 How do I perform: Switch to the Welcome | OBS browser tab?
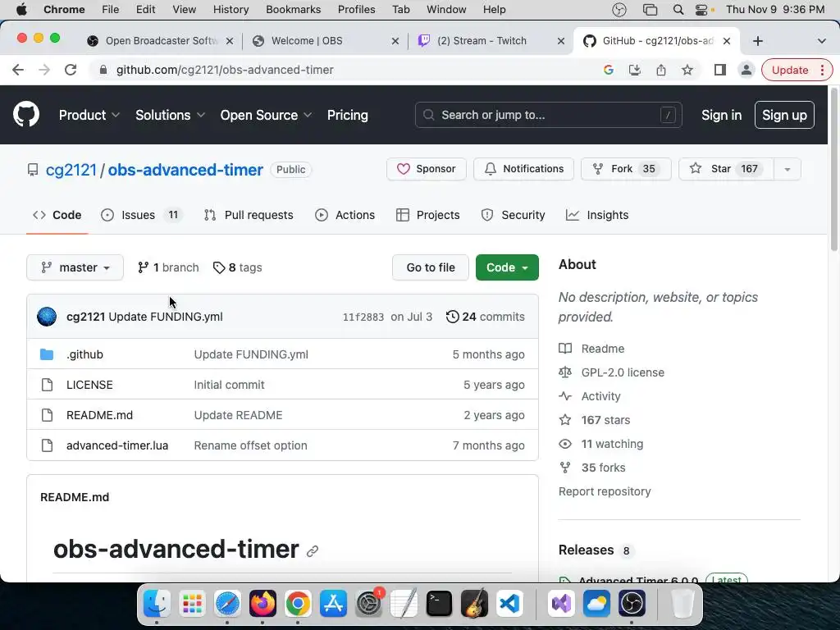[x=325, y=41]
